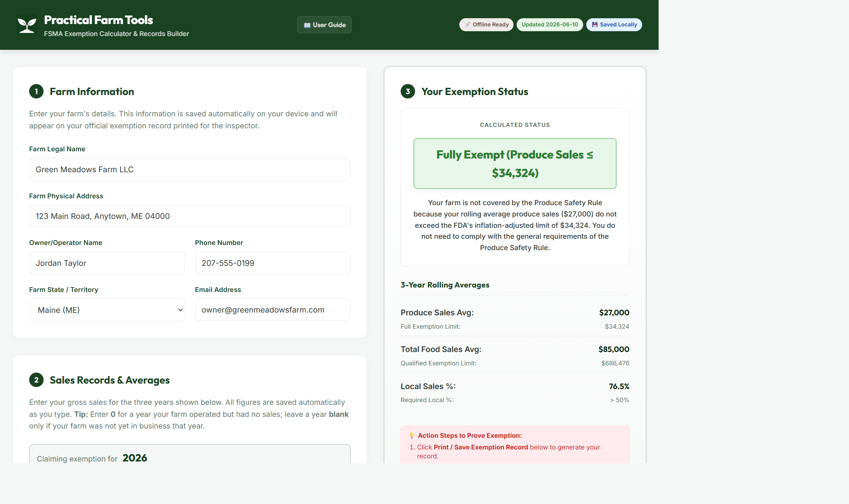
Task: Click the CALCULATED STATUS label
Action: click(x=515, y=125)
